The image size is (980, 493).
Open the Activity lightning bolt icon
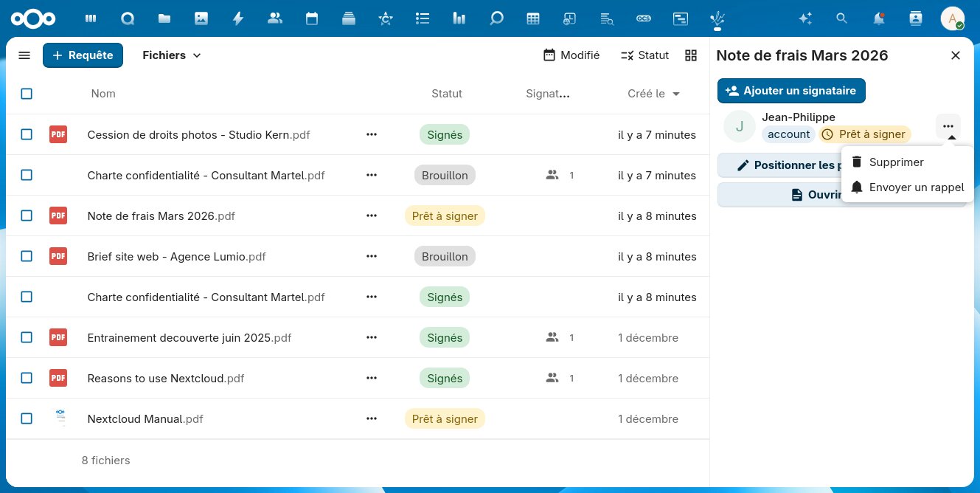[x=238, y=18]
